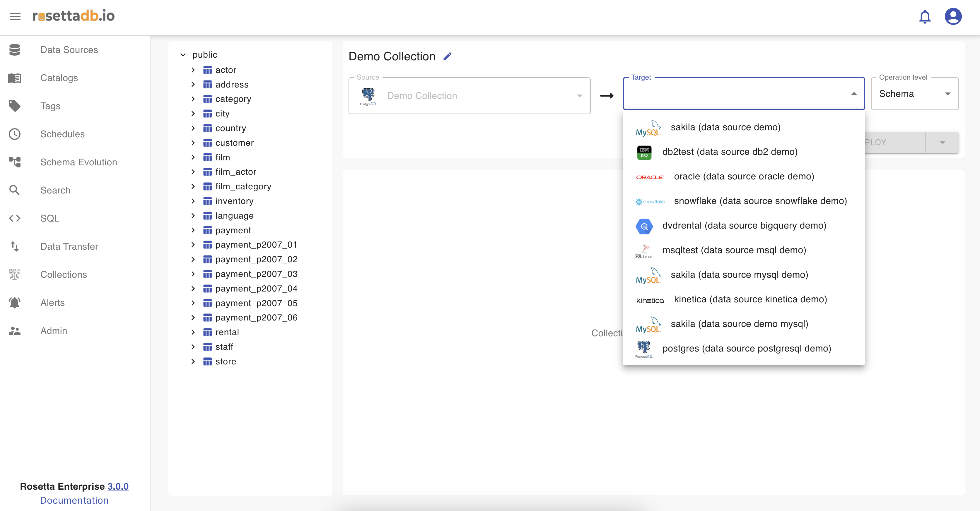Open the user account avatar

(x=953, y=16)
